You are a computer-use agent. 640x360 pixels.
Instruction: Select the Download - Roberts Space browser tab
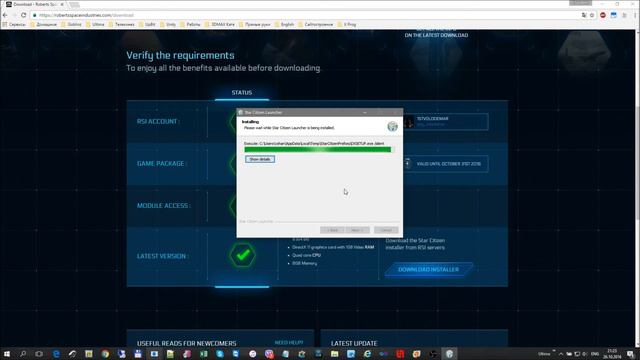[35, 4]
